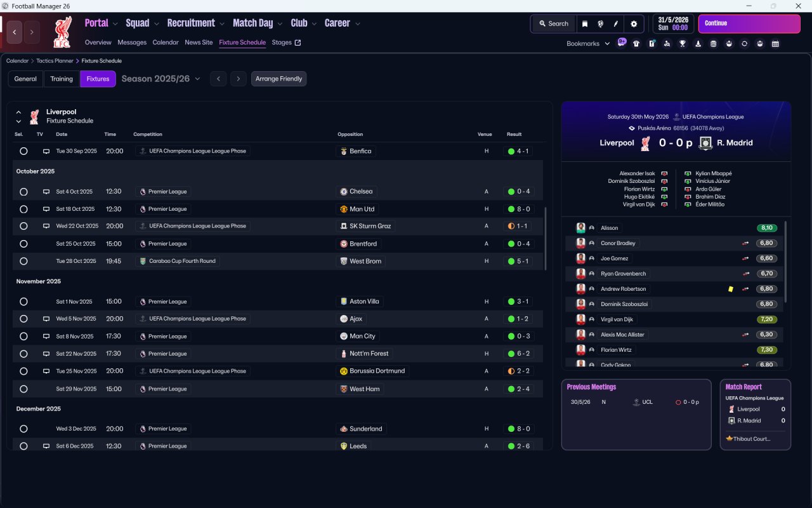The image size is (812, 508).
Task: Open the News Site tab
Action: 199,43
